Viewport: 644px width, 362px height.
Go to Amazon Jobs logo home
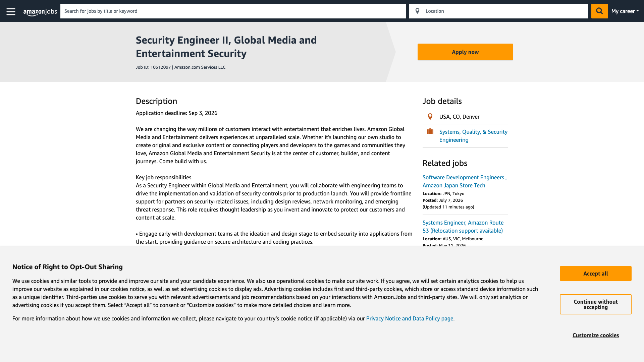coord(40,12)
